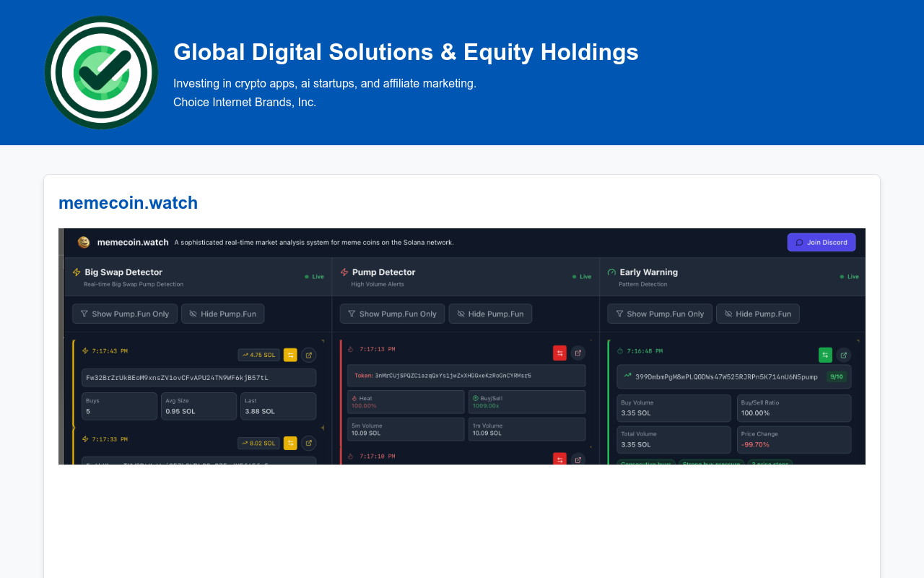The width and height of the screenshot is (924, 578).
Task: Click the sophisticated real-time market analysis tagline
Action: (x=314, y=242)
